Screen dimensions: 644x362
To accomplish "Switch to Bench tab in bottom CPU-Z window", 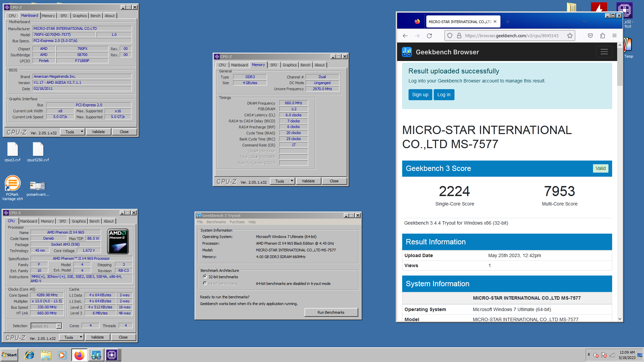I will point(95,221).
